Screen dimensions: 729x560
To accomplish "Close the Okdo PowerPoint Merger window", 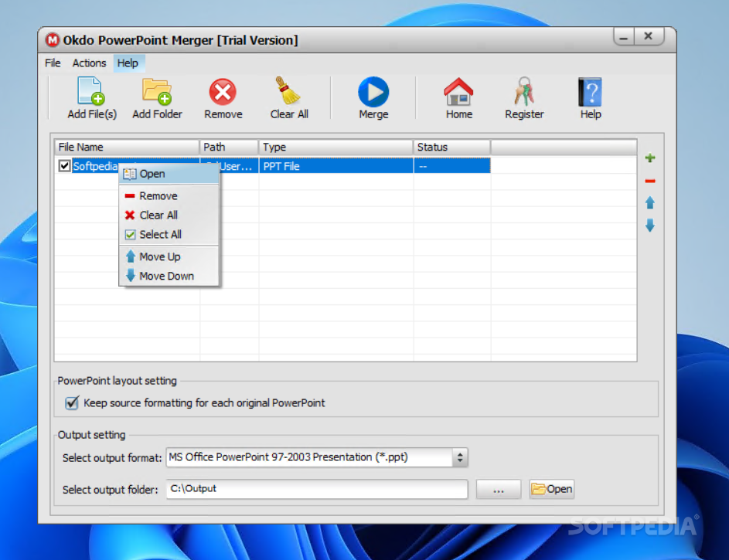I will pos(649,36).
